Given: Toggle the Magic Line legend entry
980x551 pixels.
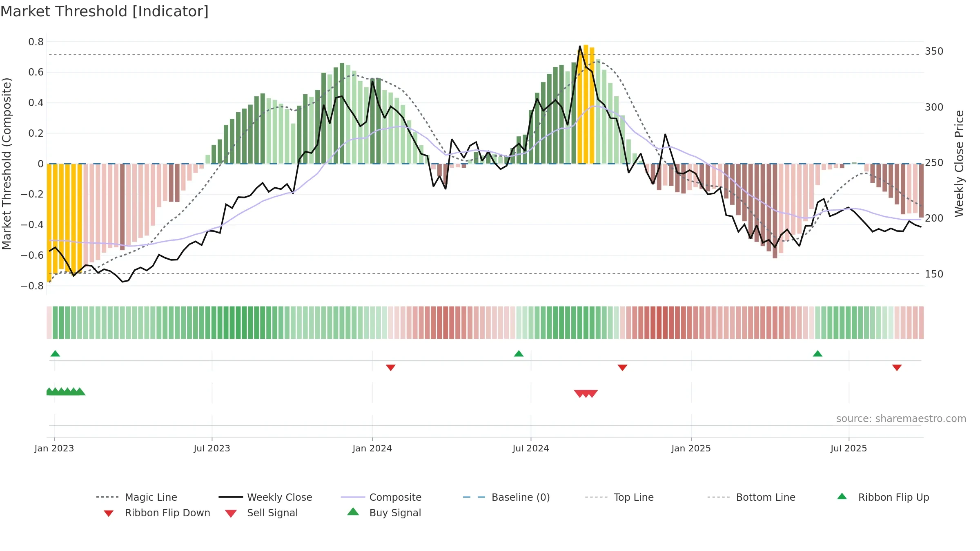Looking at the screenshot, I should 137,497.
